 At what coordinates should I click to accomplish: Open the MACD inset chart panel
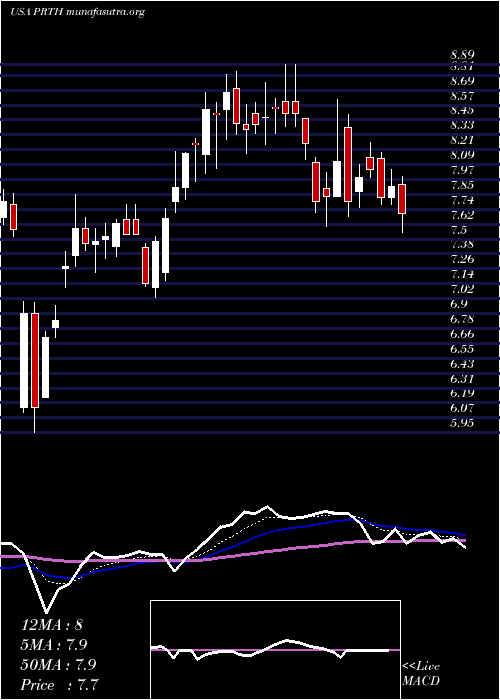point(275,650)
